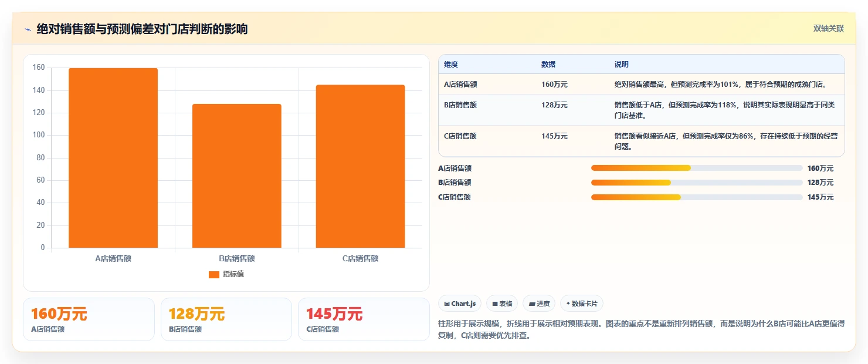Click the B店销售额 progress bar
The width and height of the screenshot is (868, 364).
(697, 183)
